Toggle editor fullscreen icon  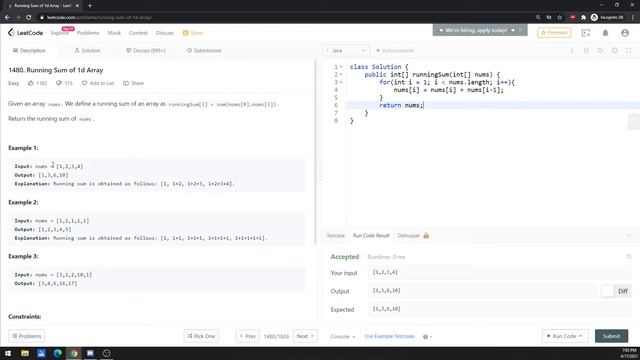click(x=629, y=51)
